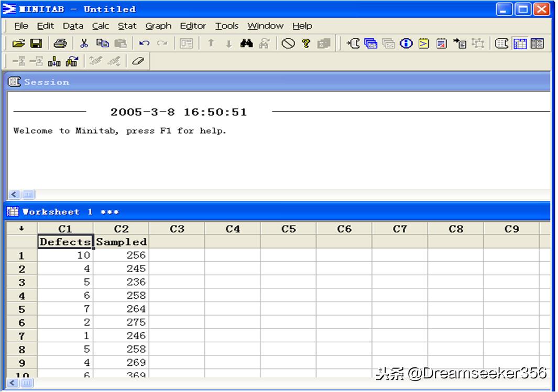Open the Graph menu
The width and height of the screenshot is (558, 392).
pos(158,26)
